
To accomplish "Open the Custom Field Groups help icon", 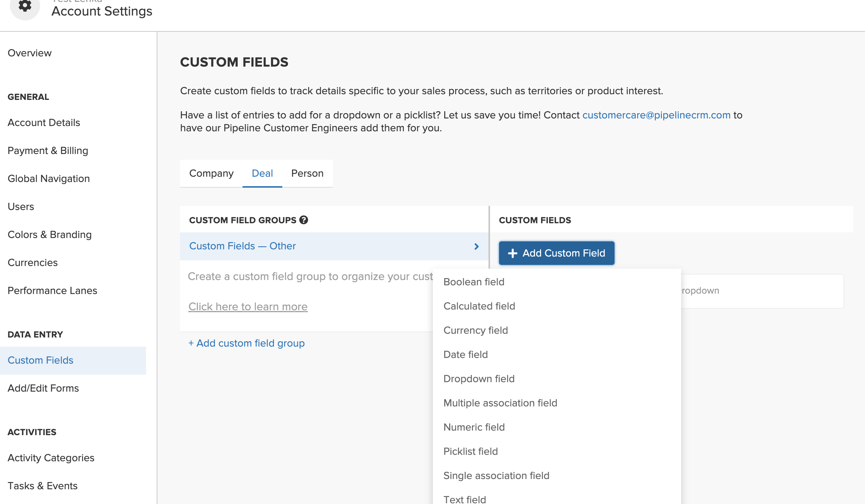I will coord(304,220).
